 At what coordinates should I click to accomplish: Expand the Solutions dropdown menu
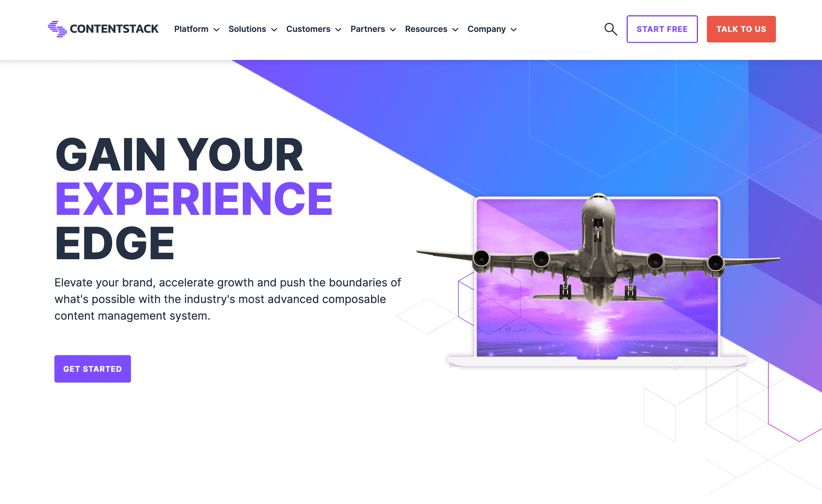252,29
